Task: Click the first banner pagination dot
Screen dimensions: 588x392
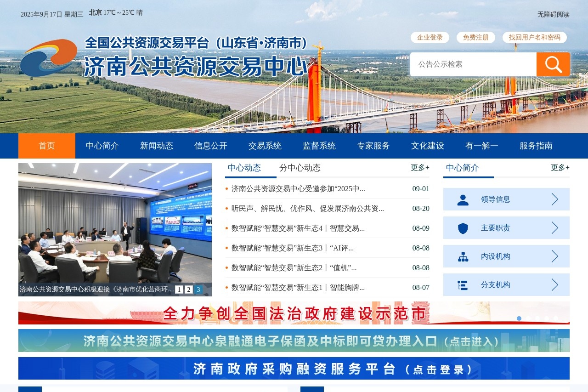Action: point(519,318)
